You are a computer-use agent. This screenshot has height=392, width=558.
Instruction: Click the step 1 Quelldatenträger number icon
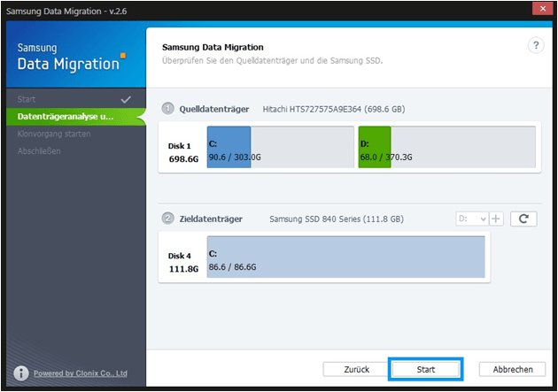[x=167, y=109]
